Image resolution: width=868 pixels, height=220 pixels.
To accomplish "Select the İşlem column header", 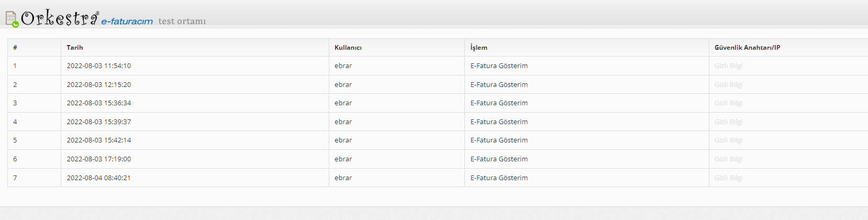I will (x=478, y=48).
